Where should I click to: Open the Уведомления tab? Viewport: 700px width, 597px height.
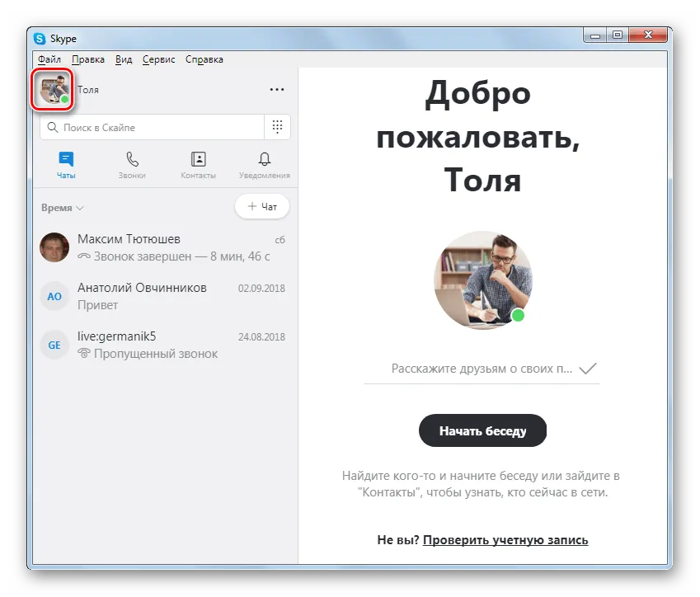click(x=265, y=165)
